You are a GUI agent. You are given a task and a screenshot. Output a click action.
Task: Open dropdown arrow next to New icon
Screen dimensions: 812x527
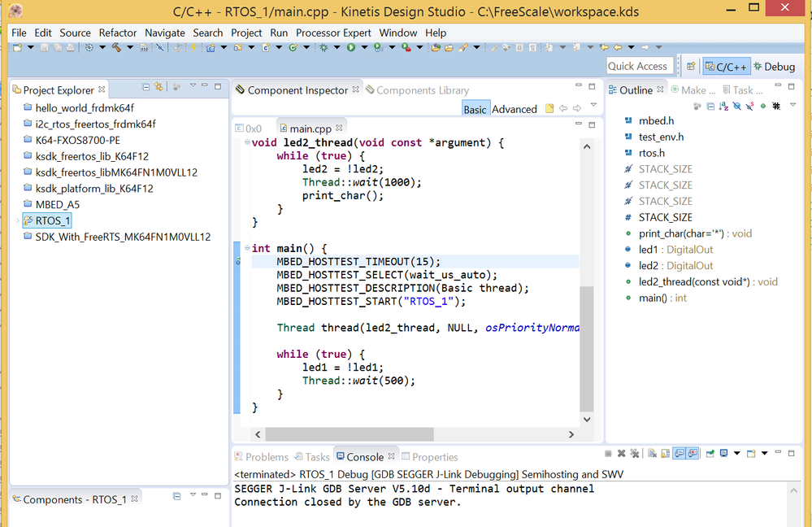(31, 48)
